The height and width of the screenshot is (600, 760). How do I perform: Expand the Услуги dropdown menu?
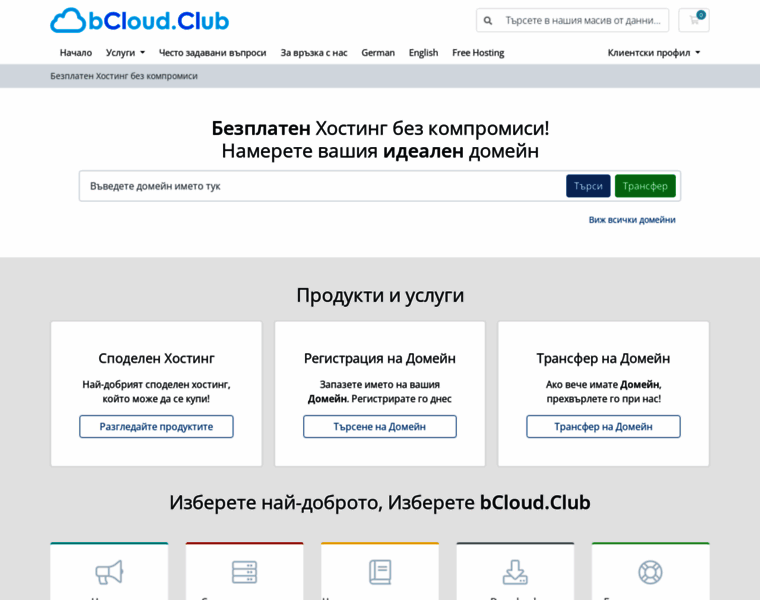[126, 53]
